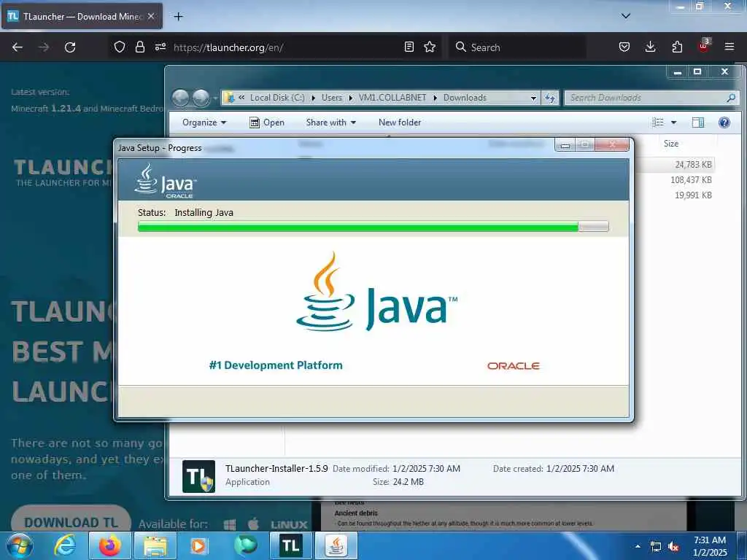Refresh the Downloads folder view
747x560 pixels.
pos(550,98)
